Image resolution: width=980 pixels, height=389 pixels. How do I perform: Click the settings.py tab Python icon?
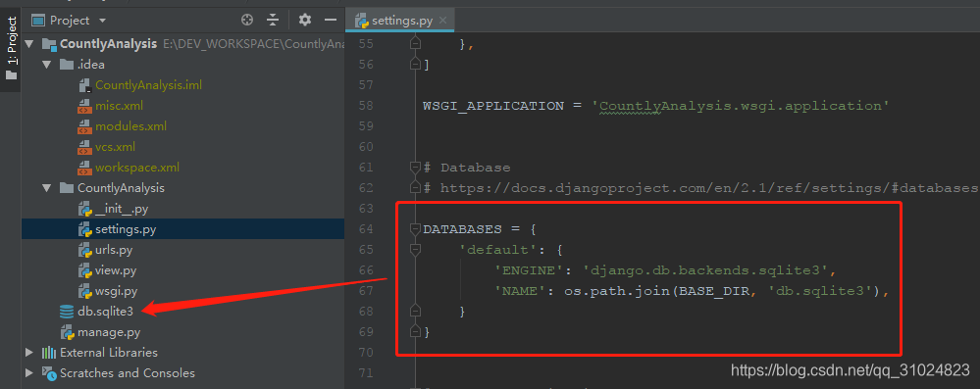pyautogui.click(x=361, y=21)
